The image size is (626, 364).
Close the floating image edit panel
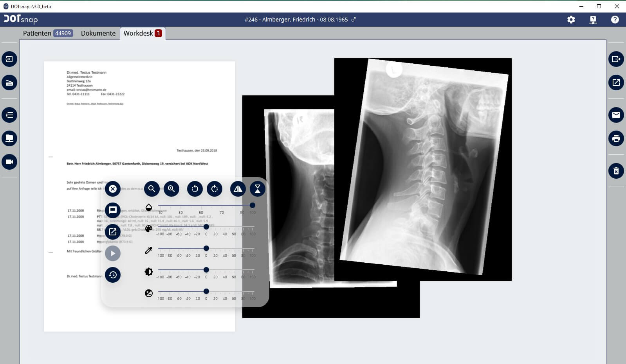pyautogui.click(x=113, y=189)
